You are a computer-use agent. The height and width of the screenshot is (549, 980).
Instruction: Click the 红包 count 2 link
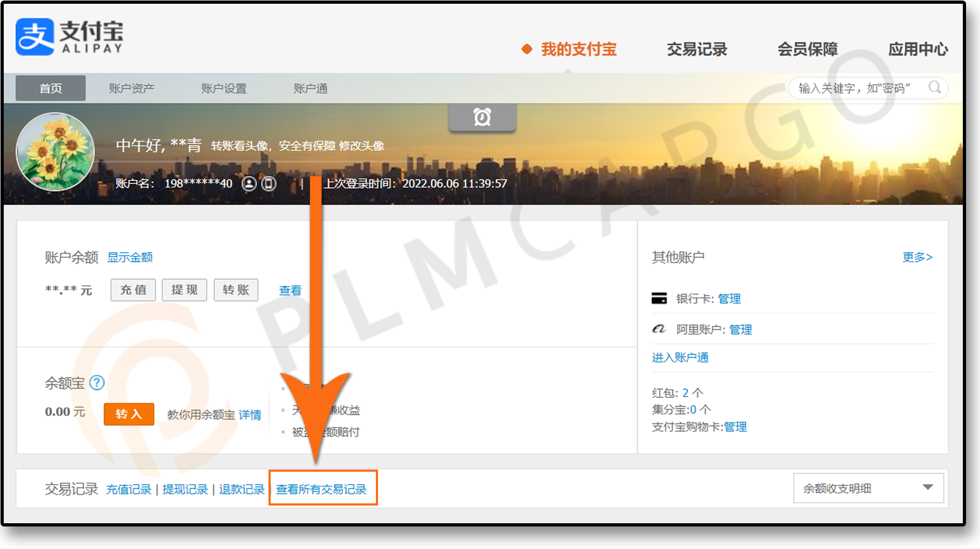tap(685, 393)
